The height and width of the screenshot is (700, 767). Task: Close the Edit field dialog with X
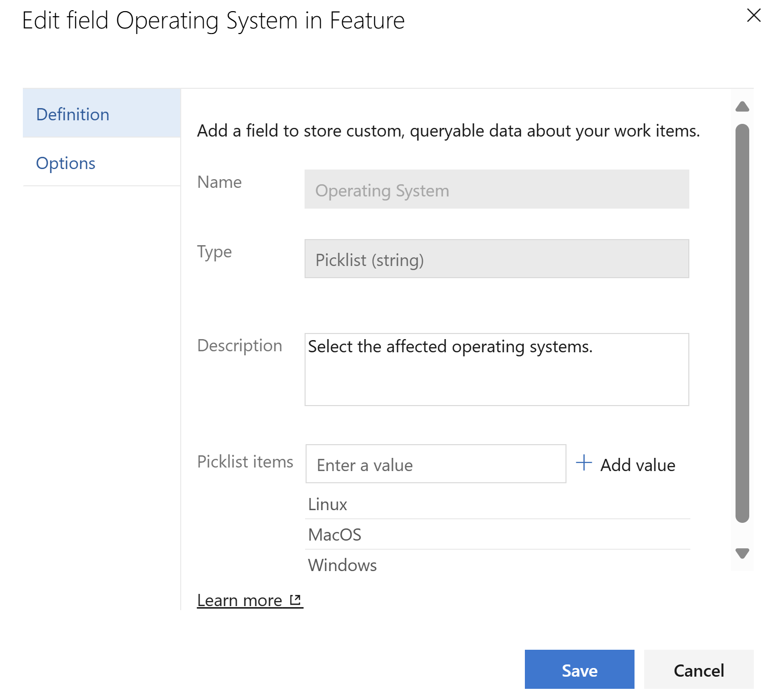[753, 15]
